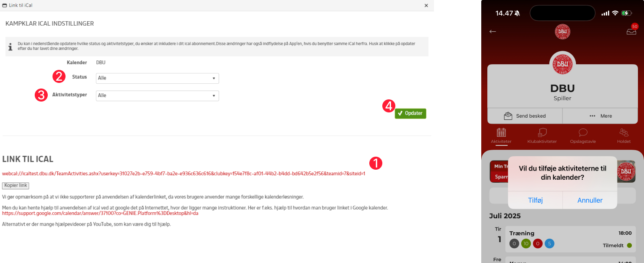Screen dimensions: 644x263
Task: Open the Mere three-dots menu
Action: click(600, 116)
